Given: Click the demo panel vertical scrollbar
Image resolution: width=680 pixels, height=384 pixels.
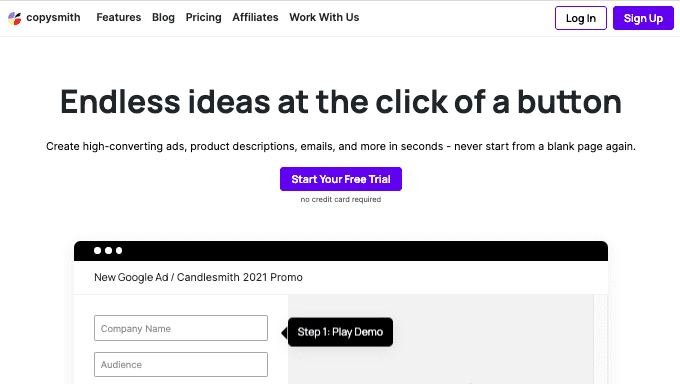Looking at the screenshot, I should [601, 339].
